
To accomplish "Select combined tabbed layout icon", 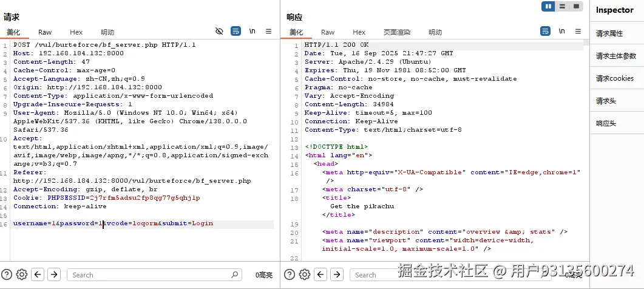I will (576, 6).
